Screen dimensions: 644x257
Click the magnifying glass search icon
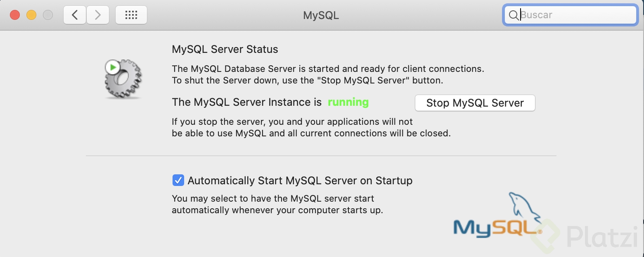click(x=514, y=15)
